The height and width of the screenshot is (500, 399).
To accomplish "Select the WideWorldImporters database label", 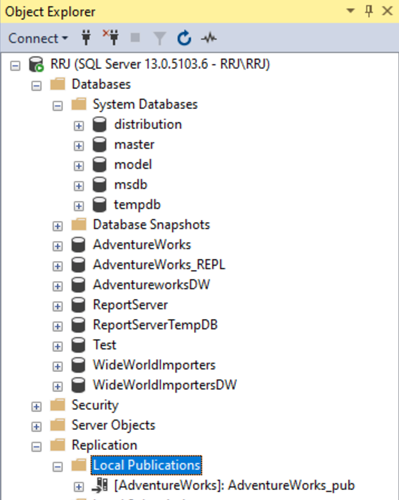I will (x=154, y=365).
